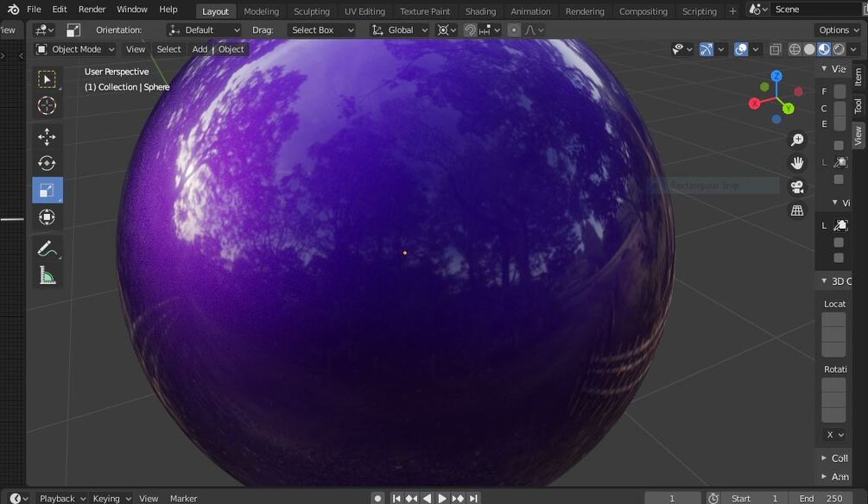The width and height of the screenshot is (868, 504).
Task: Switch perspective/orthographic grid icon
Action: click(x=797, y=211)
